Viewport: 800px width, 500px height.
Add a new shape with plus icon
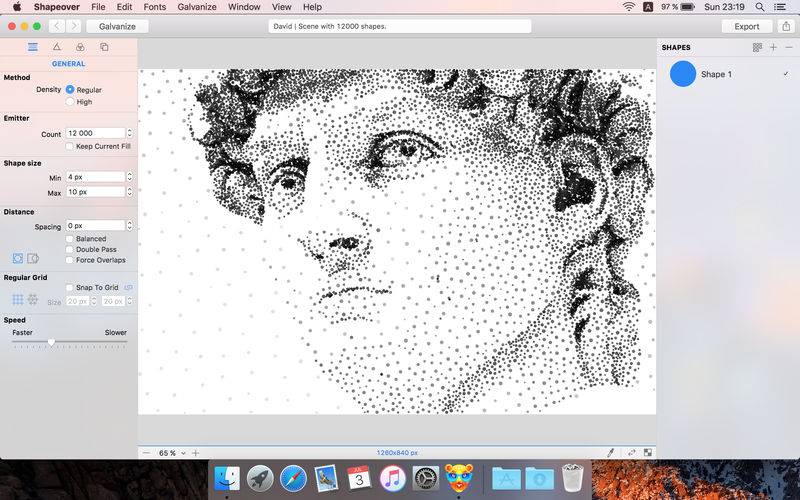(773, 47)
